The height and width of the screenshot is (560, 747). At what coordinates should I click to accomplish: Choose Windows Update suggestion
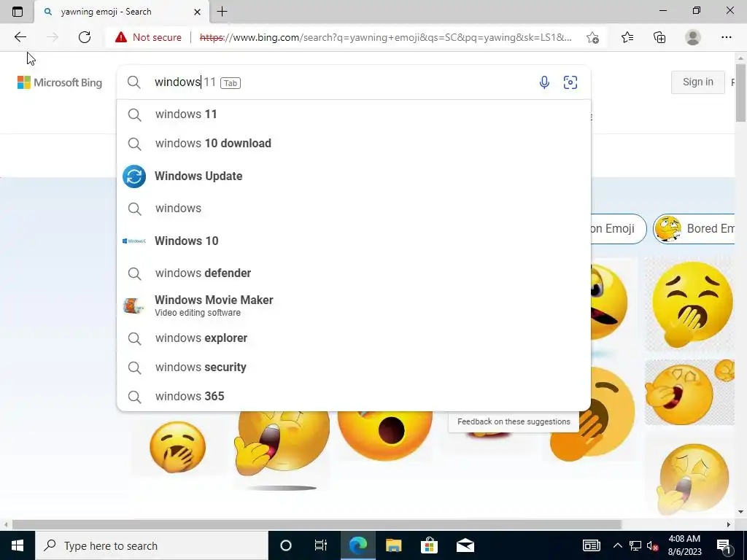pyautogui.click(x=354, y=176)
